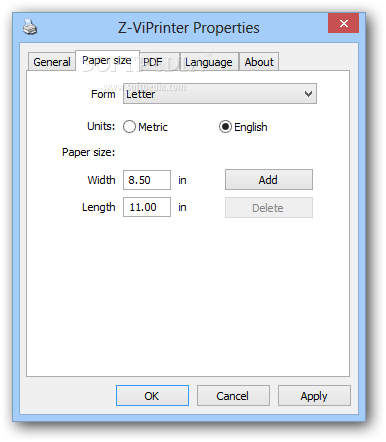Image resolution: width=386 pixels, height=442 pixels.
Task: Click the Z-ViPrinter Properties title text
Action: point(189,28)
